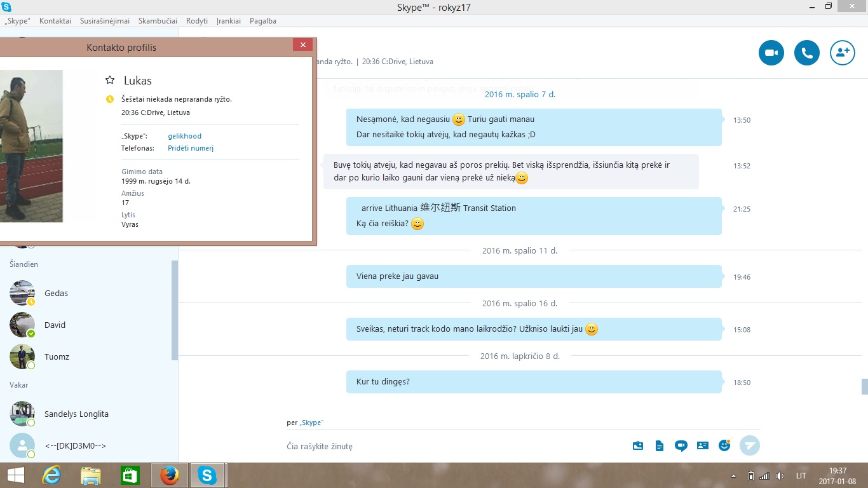The image size is (868, 488).
Task: Open the "Skype" menu
Action: pyautogui.click(x=18, y=21)
